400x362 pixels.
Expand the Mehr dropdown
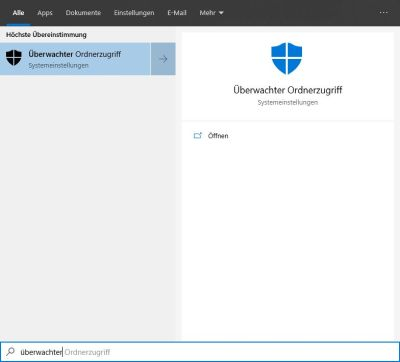click(x=211, y=13)
